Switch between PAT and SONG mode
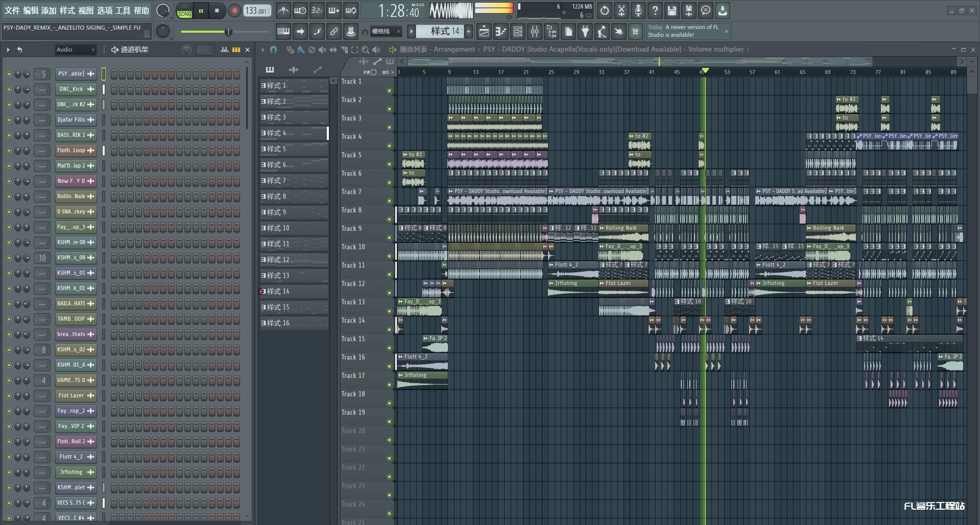980x525 pixels. 184,10
